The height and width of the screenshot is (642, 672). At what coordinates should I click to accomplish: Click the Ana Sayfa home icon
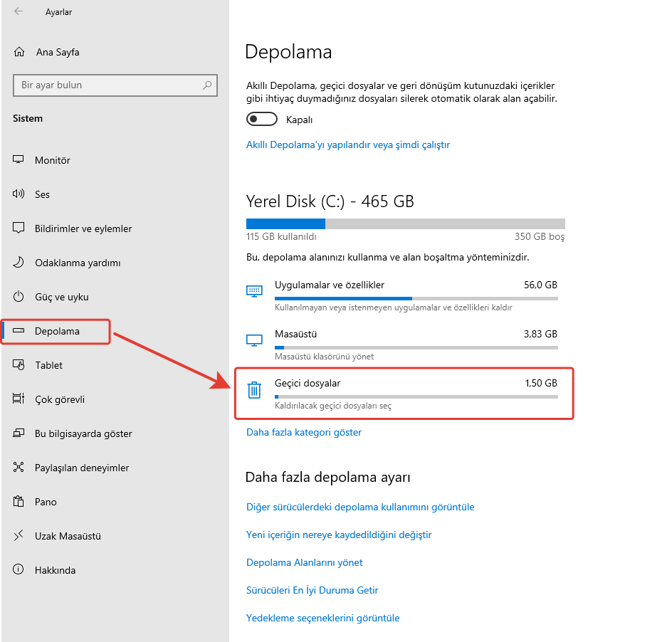pos(19,52)
